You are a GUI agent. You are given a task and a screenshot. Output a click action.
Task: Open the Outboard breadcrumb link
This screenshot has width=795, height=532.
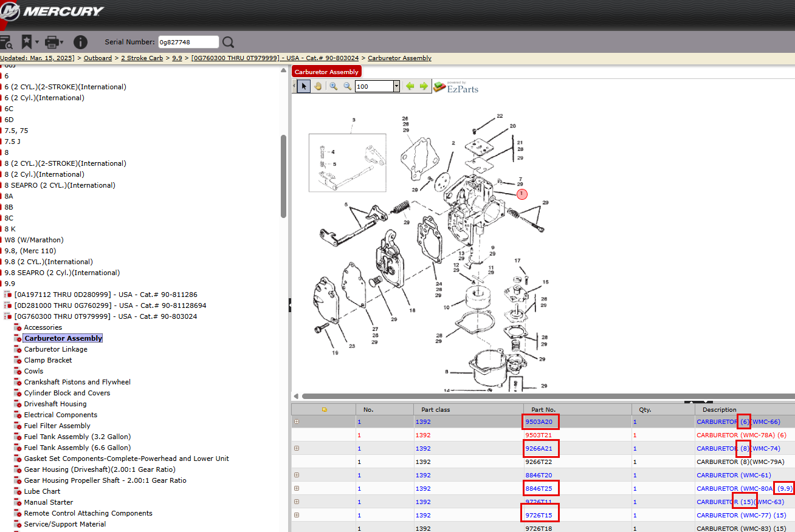(x=98, y=58)
